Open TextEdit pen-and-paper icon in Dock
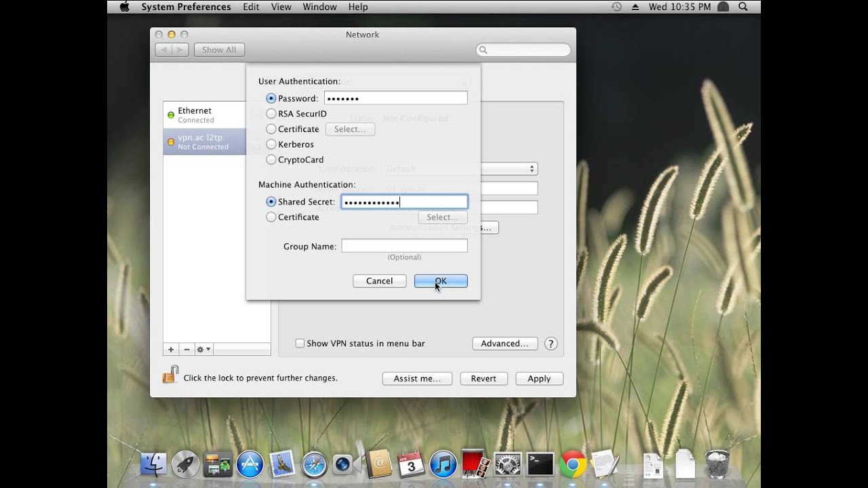Screen dimensions: 868x488 [605, 465]
